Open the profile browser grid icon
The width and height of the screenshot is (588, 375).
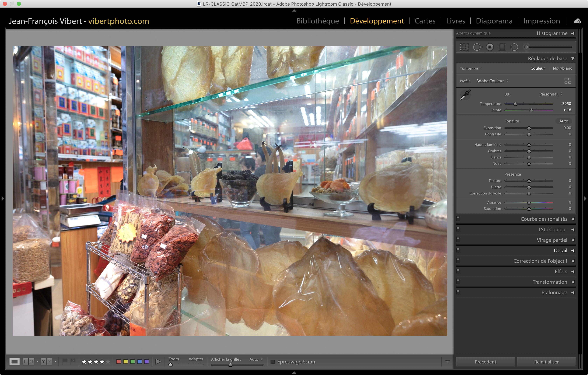tap(568, 81)
